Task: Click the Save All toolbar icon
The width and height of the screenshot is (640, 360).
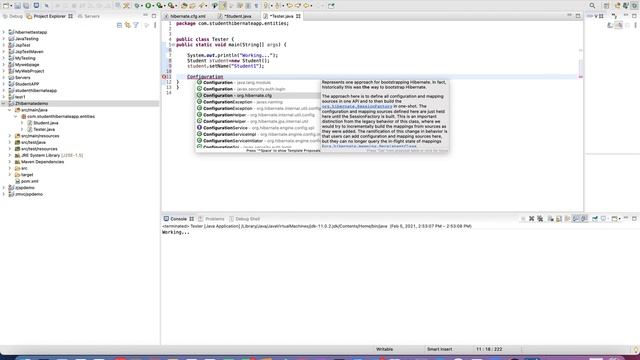Action: [x=26, y=6]
